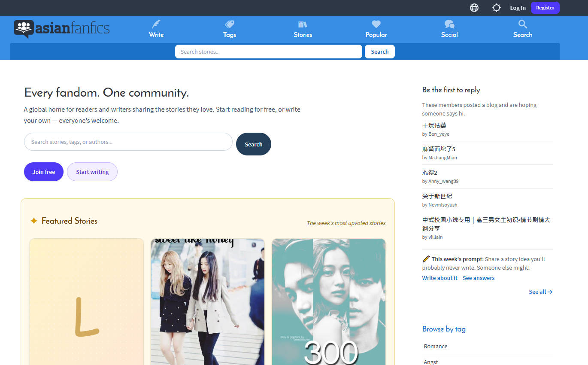Click the Register button
Viewport: 588px width, 365px height.
tap(545, 8)
